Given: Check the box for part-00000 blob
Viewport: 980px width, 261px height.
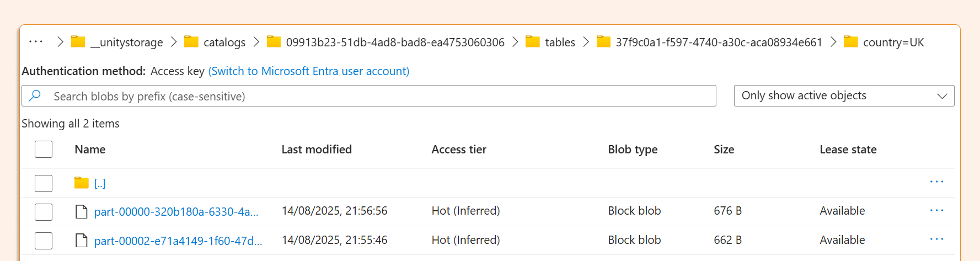Looking at the screenshot, I should point(44,212).
